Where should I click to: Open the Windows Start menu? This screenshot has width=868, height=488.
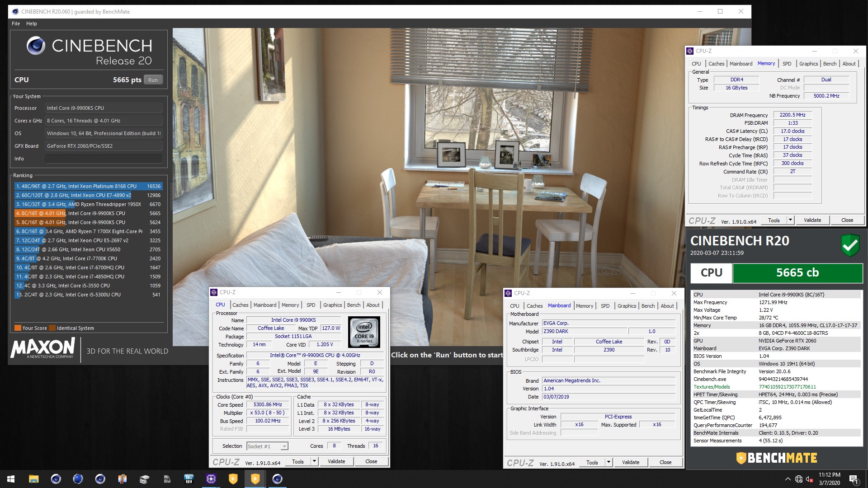11,479
